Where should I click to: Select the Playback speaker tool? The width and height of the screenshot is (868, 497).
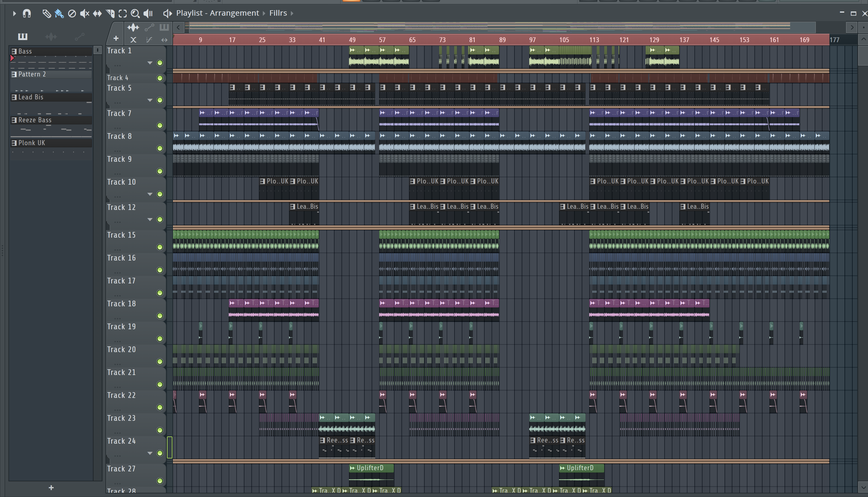point(148,13)
